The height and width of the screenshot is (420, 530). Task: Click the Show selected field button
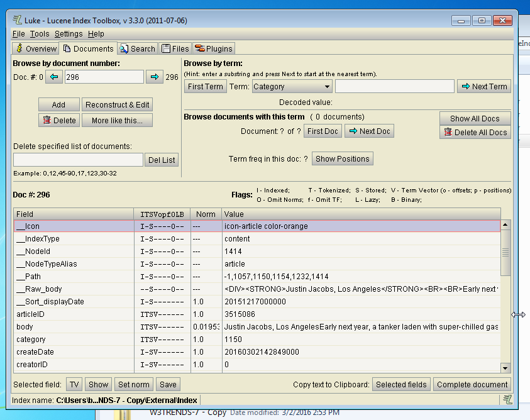[98, 385]
